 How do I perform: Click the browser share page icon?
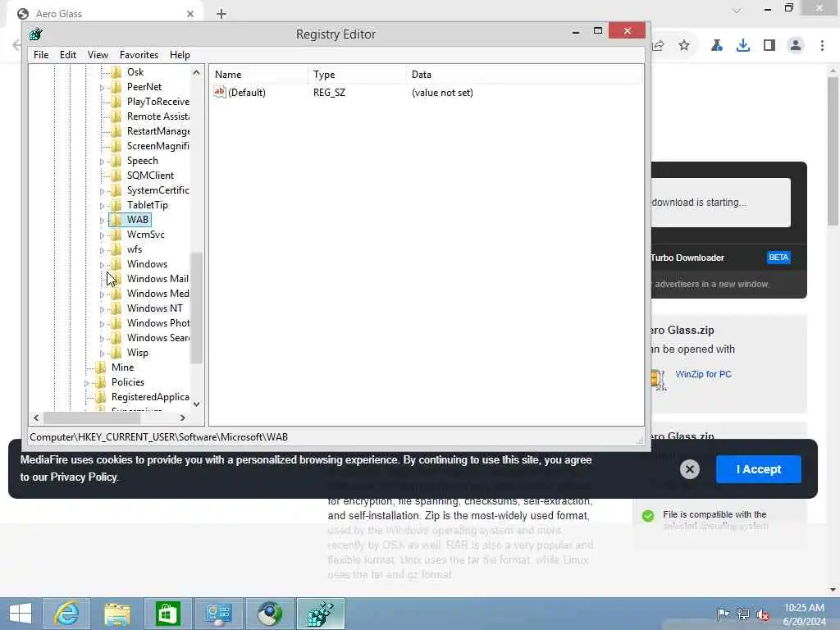point(659,46)
